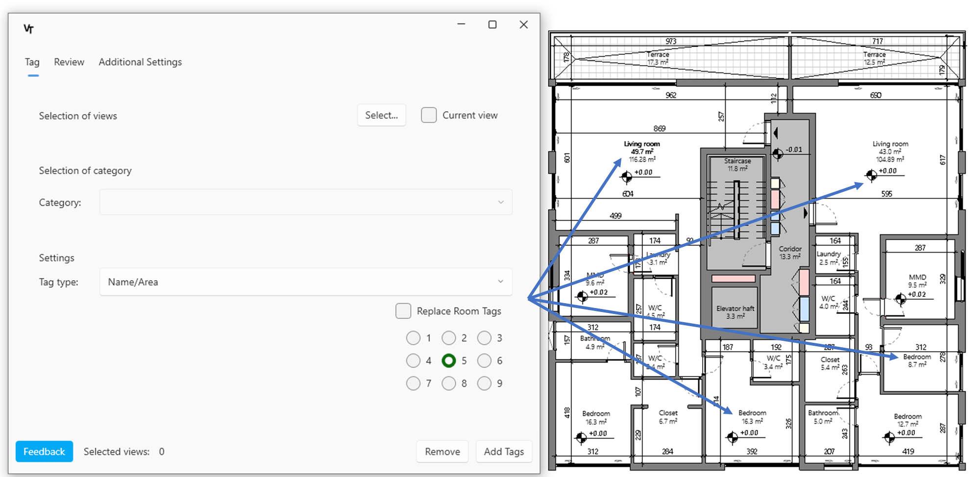Image resolution: width=980 pixels, height=477 pixels.
Task: Select tag position radio button 8
Action: 449,383
